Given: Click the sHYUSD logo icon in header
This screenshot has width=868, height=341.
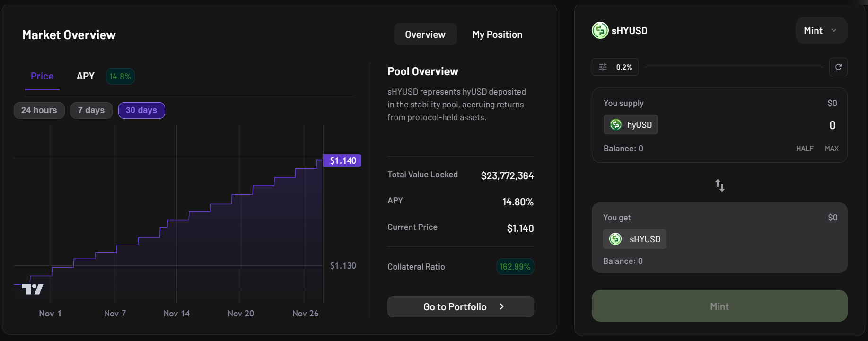Looking at the screenshot, I should coord(600,30).
